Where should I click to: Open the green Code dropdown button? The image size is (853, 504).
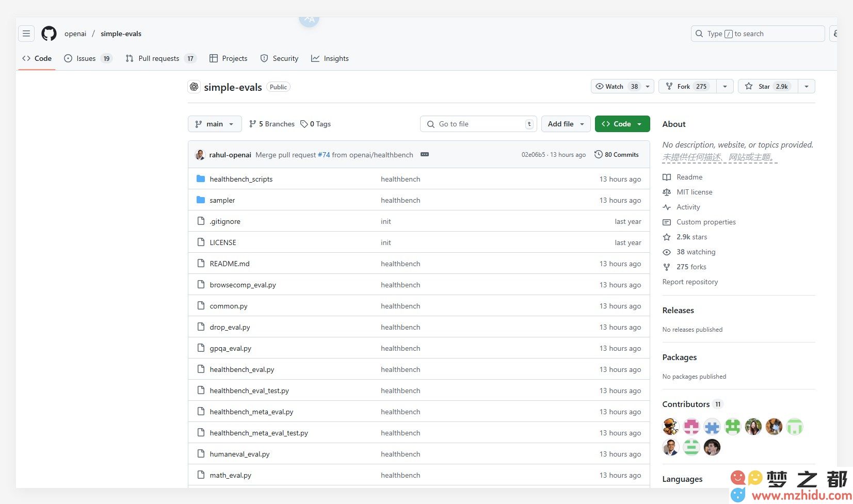pos(622,124)
